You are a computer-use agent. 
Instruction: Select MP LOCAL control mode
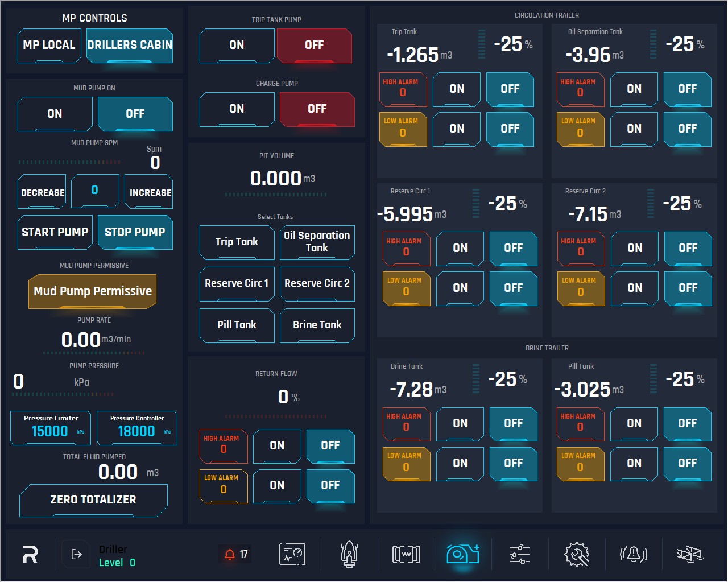(x=49, y=45)
